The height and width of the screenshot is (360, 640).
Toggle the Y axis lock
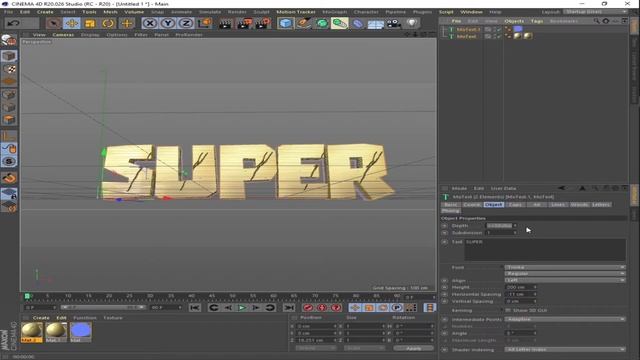pyautogui.click(x=168, y=23)
